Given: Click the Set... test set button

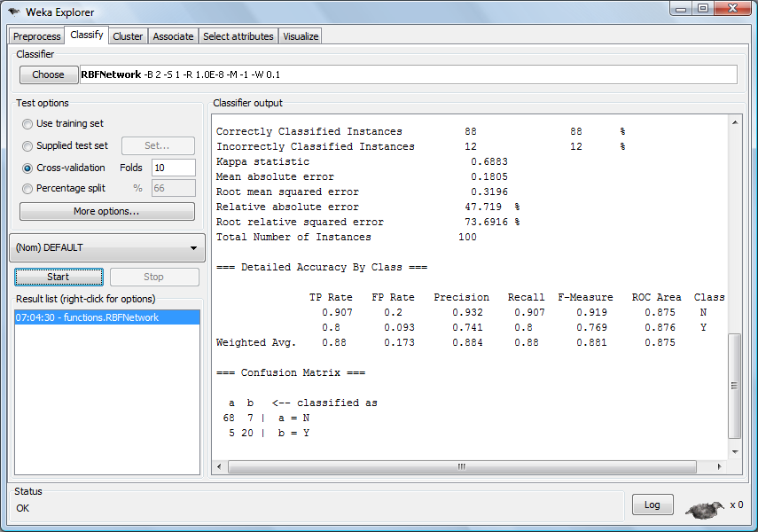Looking at the screenshot, I should click(x=158, y=145).
